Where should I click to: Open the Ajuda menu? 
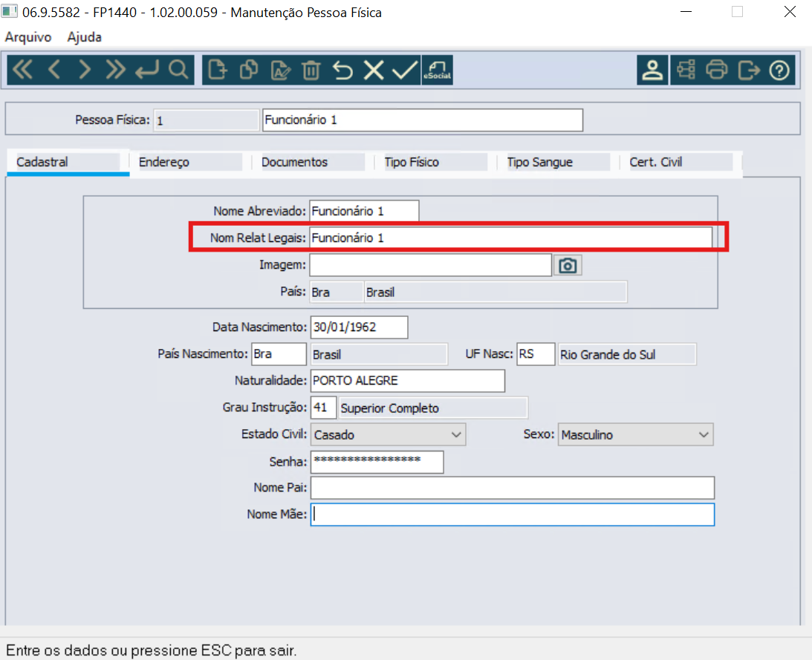(85, 37)
